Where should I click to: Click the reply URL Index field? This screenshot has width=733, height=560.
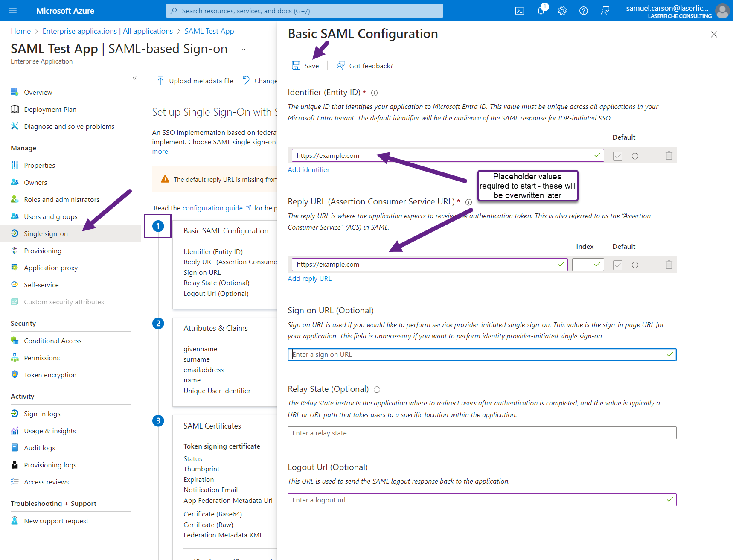(x=588, y=265)
